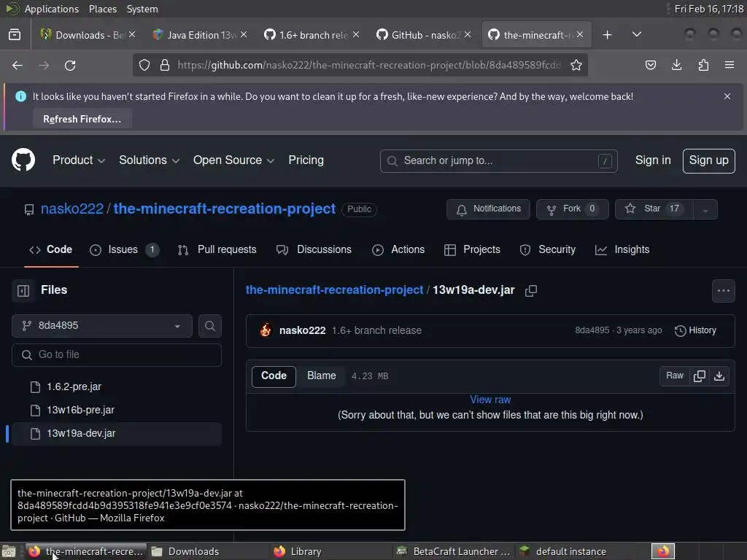
Task: Open the History link
Action: click(x=695, y=330)
